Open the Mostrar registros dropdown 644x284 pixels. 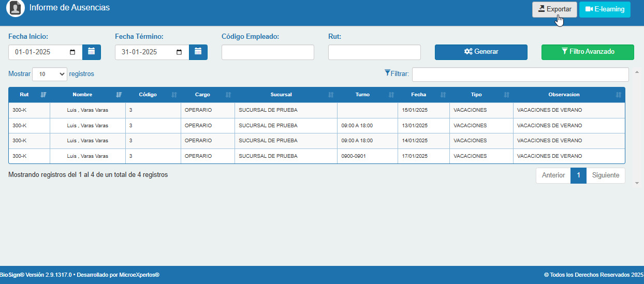50,74
